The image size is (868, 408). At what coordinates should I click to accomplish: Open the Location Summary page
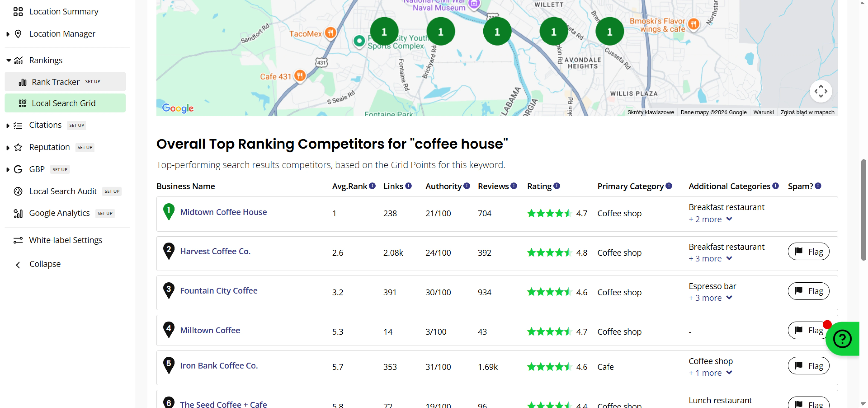[x=63, y=11]
